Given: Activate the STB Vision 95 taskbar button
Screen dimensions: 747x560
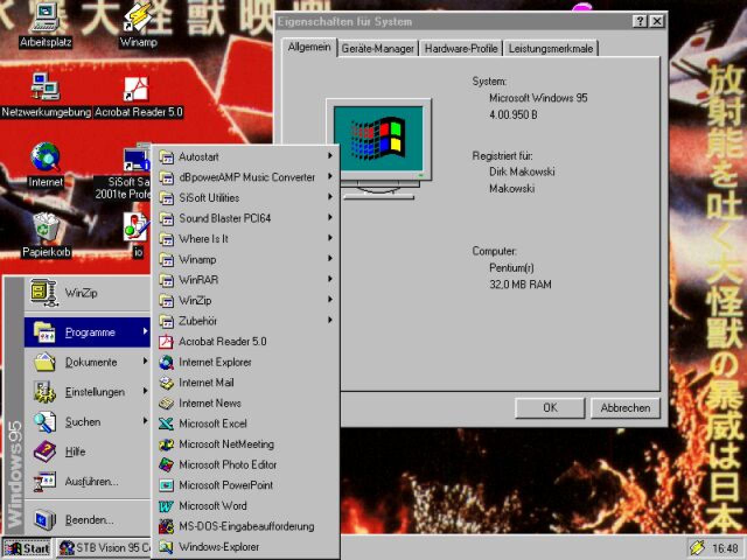Looking at the screenshot, I should 104,548.
